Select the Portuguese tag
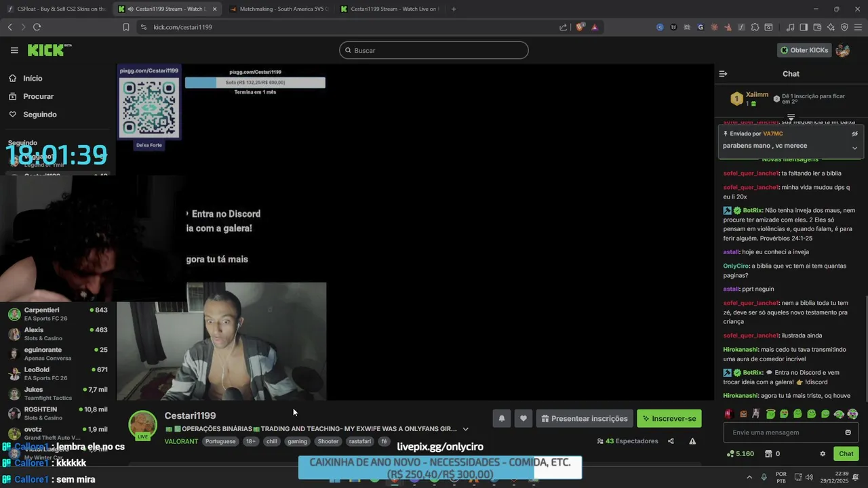 pyautogui.click(x=220, y=441)
